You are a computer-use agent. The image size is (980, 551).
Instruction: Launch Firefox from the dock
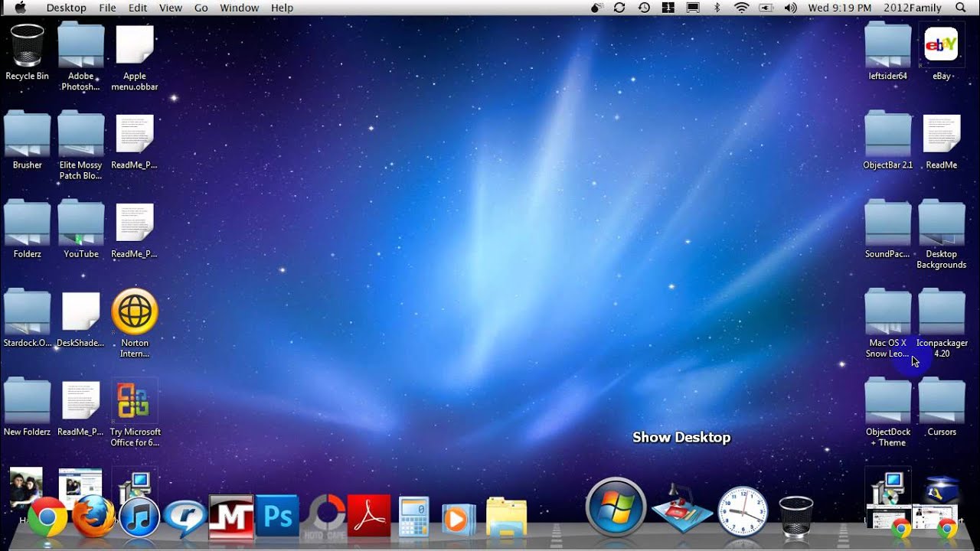(x=93, y=517)
